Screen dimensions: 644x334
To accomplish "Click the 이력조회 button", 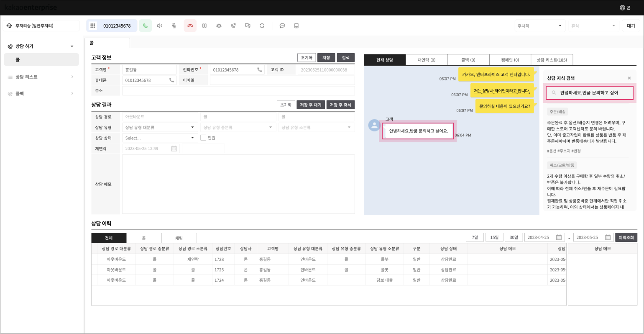I will pyautogui.click(x=626, y=237).
